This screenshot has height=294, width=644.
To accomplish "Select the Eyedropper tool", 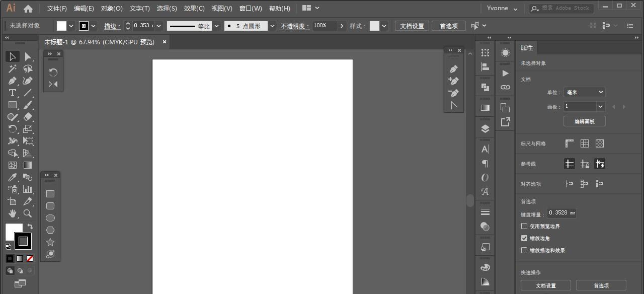I will point(12,177).
